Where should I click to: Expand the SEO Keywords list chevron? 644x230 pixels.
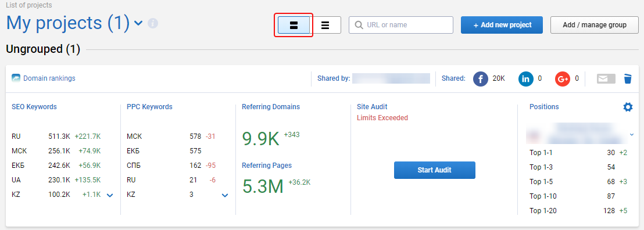(110, 196)
